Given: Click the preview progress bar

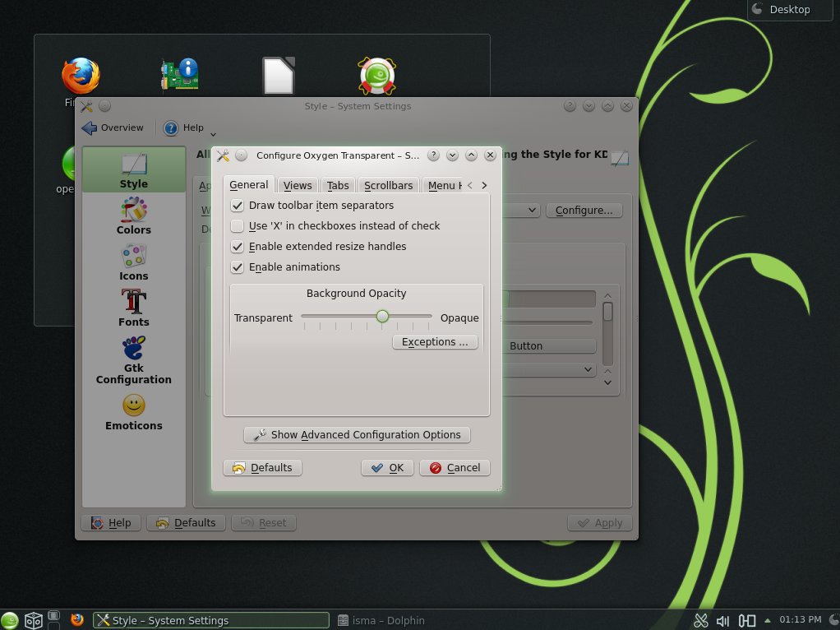Looking at the screenshot, I should click(x=550, y=299).
